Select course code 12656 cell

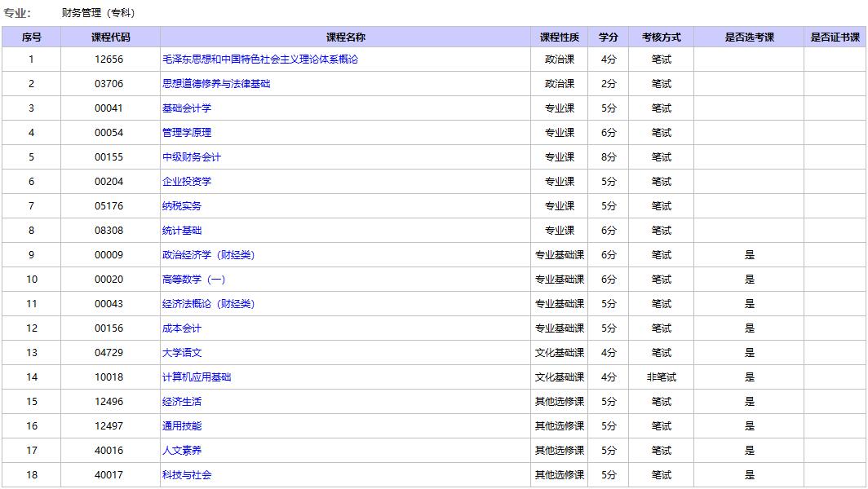109,59
